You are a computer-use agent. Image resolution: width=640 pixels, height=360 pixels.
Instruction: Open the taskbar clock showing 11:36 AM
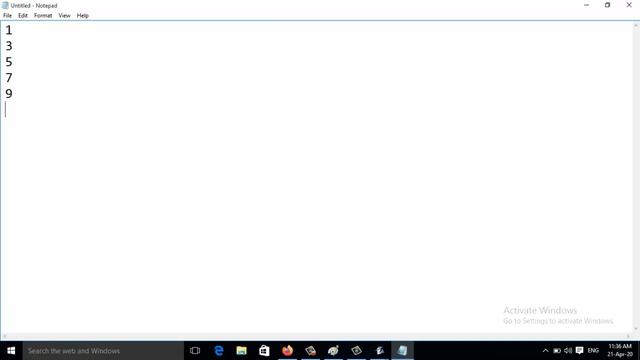click(620, 350)
